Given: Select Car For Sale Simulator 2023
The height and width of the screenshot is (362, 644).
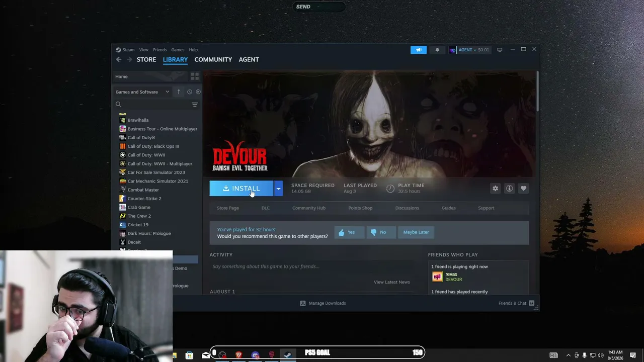Looking at the screenshot, I should (156, 172).
